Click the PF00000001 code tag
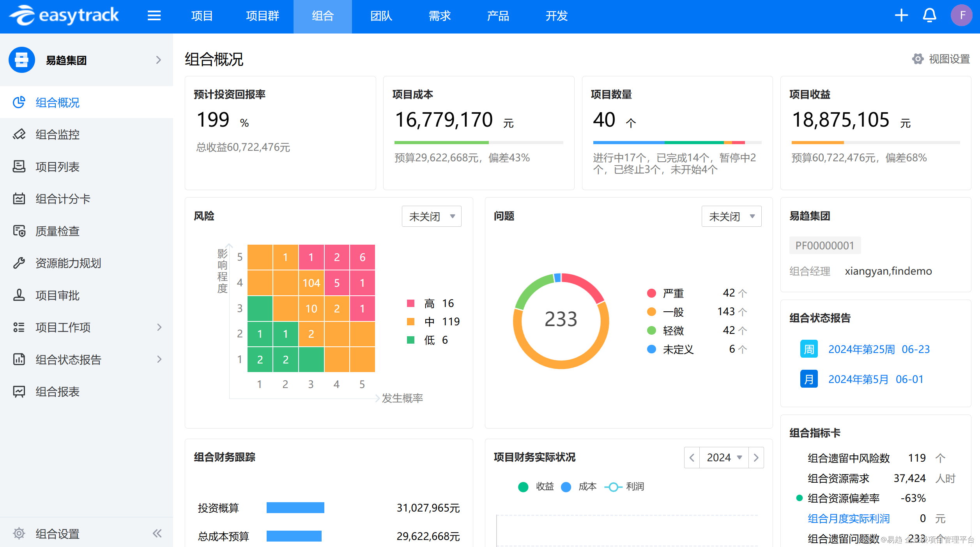Image resolution: width=980 pixels, height=547 pixels. click(x=824, y=245)
